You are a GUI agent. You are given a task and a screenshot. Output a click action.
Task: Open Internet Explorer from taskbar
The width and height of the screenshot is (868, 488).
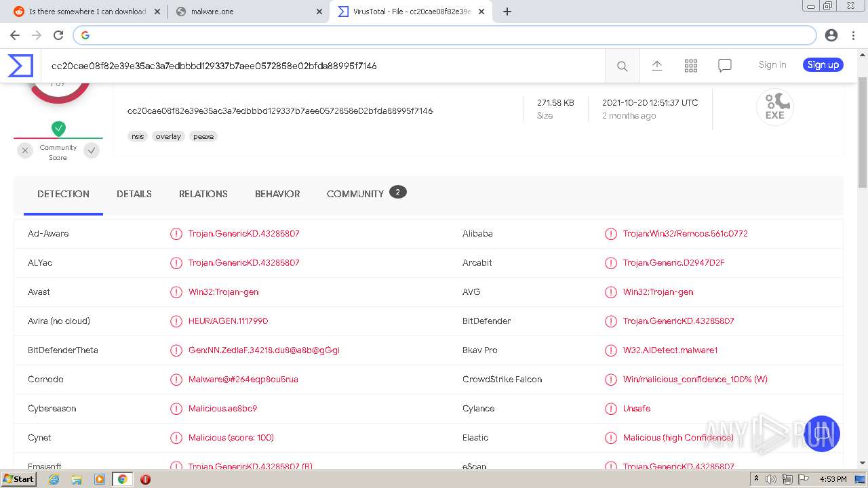pos(54,479)
